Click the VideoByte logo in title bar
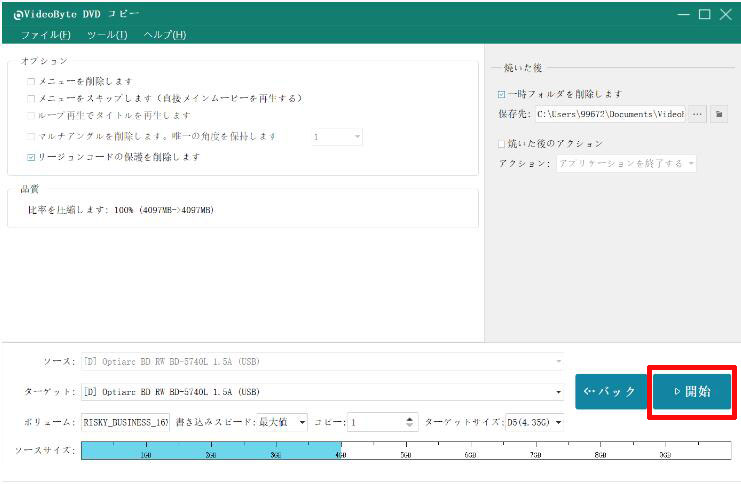Image resolution: width=741 pixels, height=484 pixels. [x=18, y=14]
